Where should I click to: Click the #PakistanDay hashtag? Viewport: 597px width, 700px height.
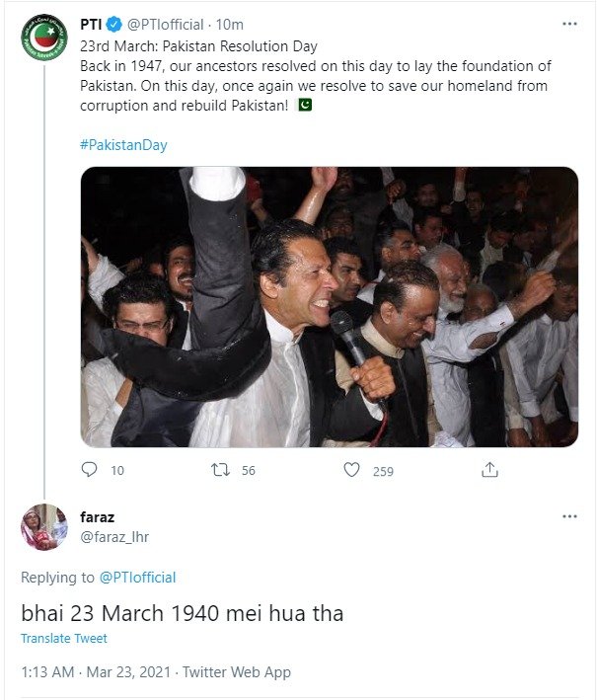pyautogui.click(x=123, y=145)
